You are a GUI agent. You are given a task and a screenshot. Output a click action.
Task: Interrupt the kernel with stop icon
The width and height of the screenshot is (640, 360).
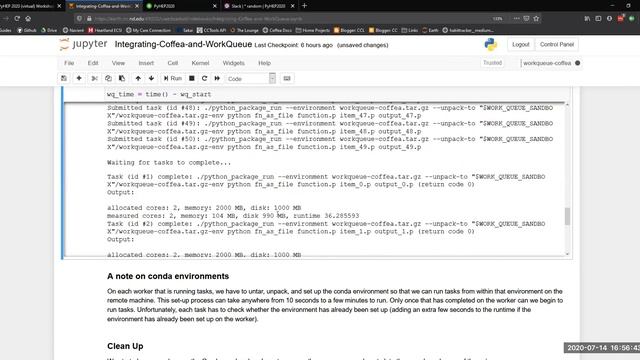pyautogui.click(x=191, y=78)
